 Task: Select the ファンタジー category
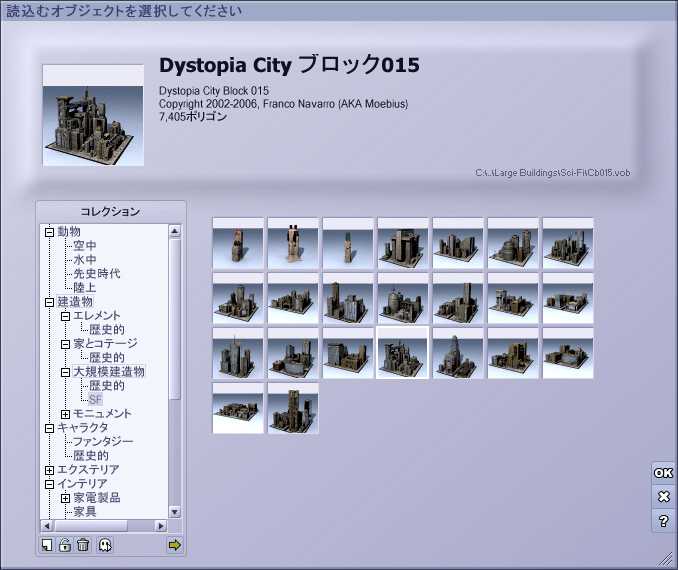103,442
